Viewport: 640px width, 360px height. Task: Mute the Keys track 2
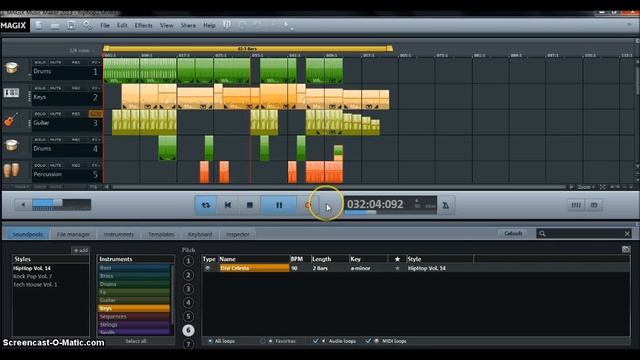click(55, 88)
